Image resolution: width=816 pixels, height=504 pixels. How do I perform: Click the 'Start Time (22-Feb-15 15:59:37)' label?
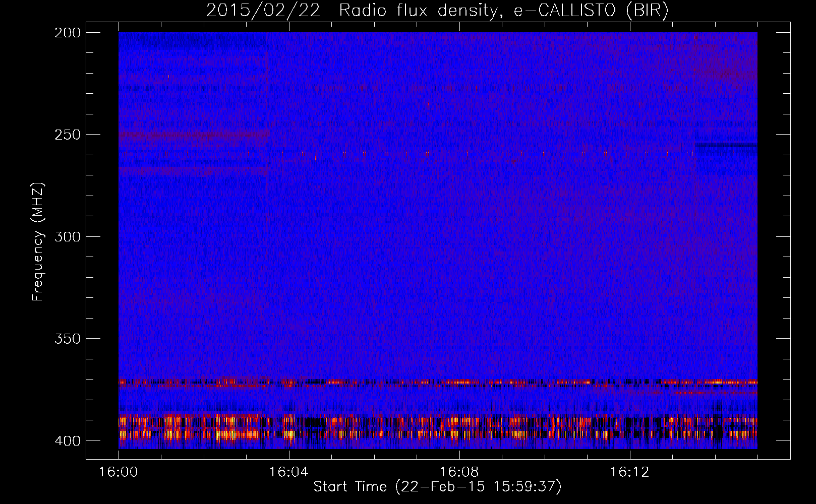pyautogui.click(x=437, y=487)
